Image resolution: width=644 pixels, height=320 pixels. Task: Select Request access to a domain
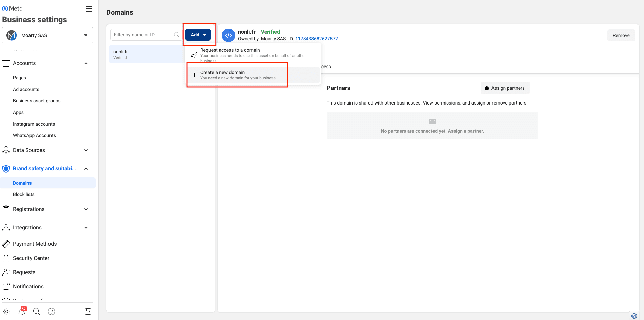click(253, 55)
